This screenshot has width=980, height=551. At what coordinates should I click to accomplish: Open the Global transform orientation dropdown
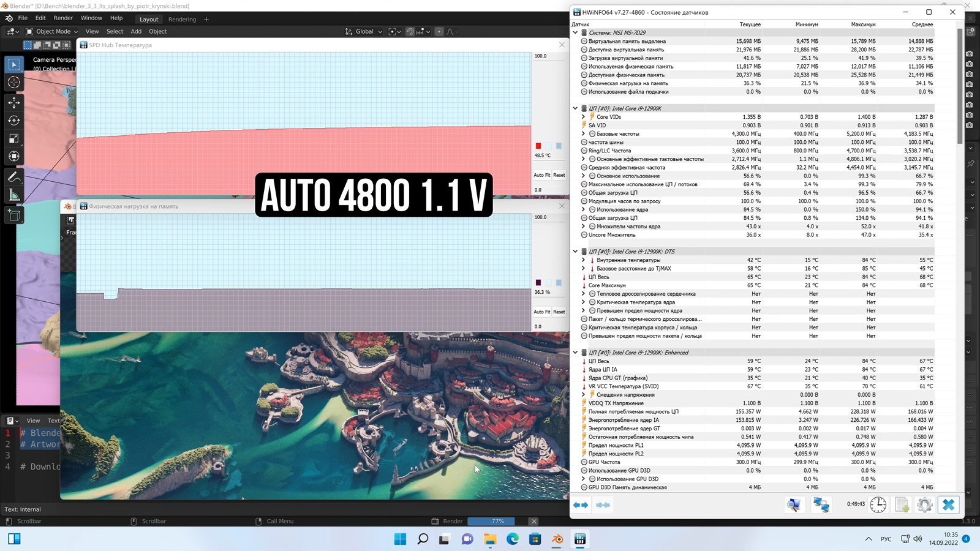pyautogui.click(x=364, y=31)
